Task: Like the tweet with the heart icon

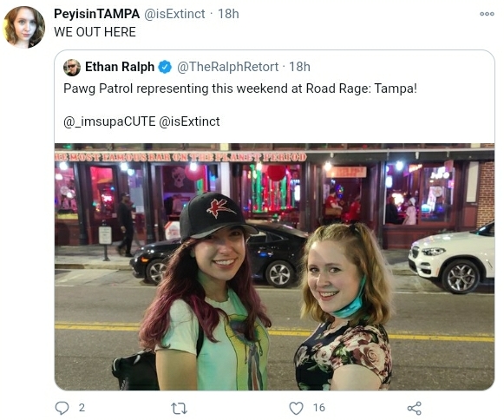Action: coord(296,408)
